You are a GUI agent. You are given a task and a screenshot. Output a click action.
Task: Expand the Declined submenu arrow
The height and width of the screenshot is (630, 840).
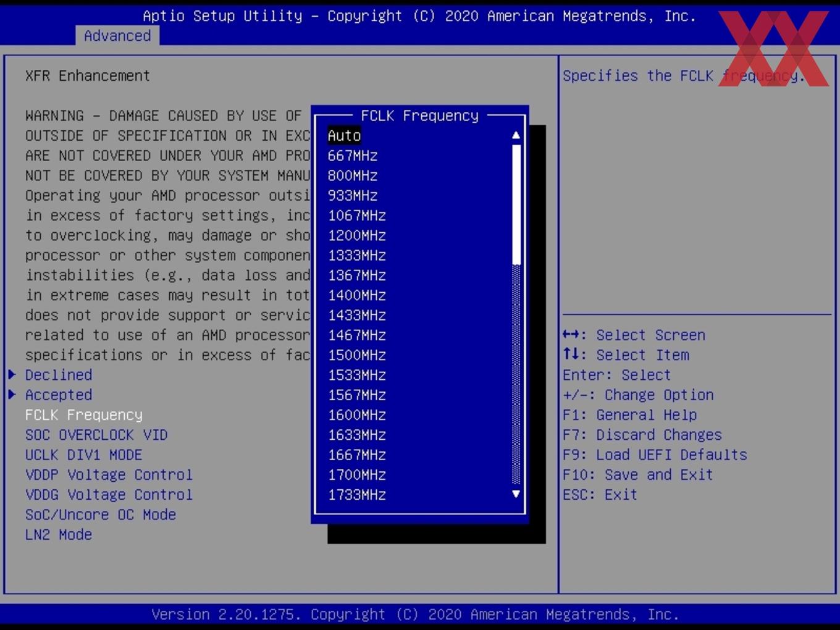12,374
